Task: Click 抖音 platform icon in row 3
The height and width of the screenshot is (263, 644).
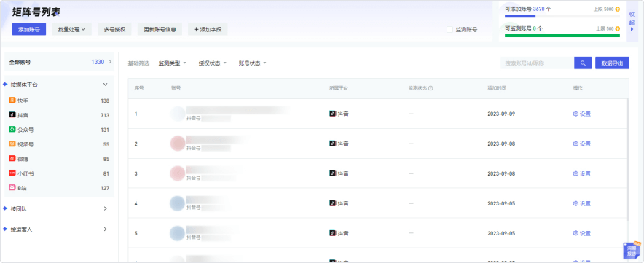Action: pyautogui.click(x=333, y=174)
